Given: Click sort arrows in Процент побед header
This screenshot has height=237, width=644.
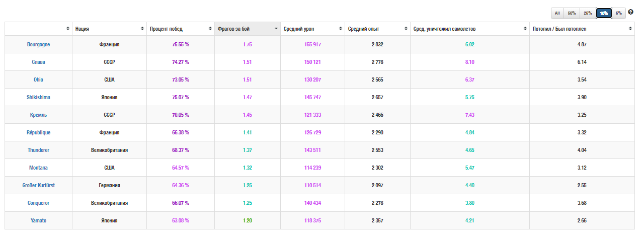Looking at the screenshot, I should pyautogui.click(x=210, y=29).
